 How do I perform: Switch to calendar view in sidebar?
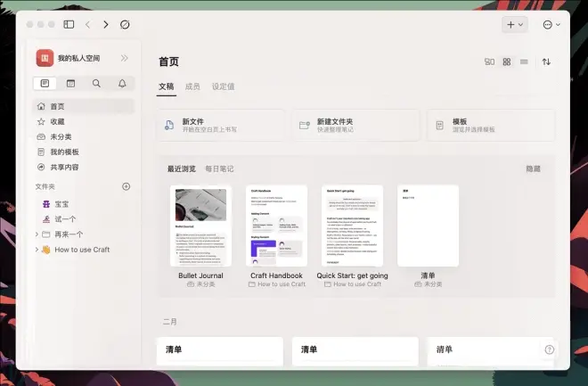click(x=70, y=83)
